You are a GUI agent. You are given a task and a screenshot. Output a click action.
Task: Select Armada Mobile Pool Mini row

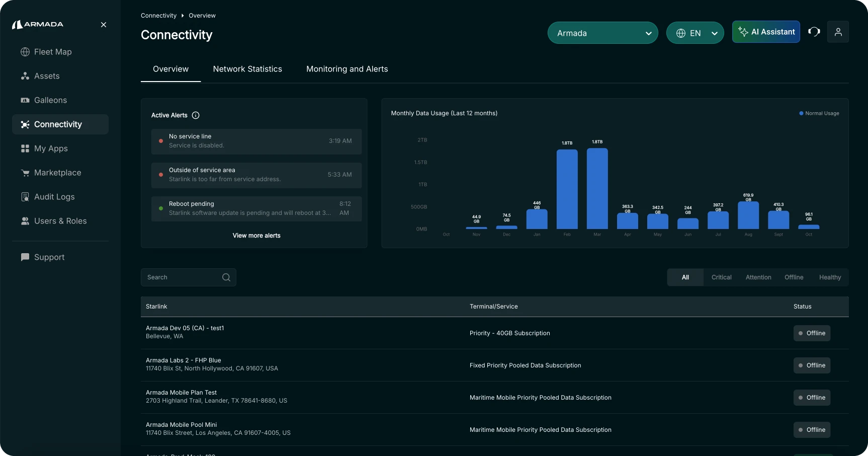495,429
